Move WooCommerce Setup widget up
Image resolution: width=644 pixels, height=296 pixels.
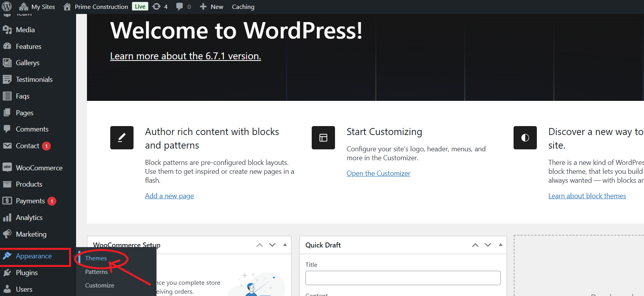(x=260, y=245)
